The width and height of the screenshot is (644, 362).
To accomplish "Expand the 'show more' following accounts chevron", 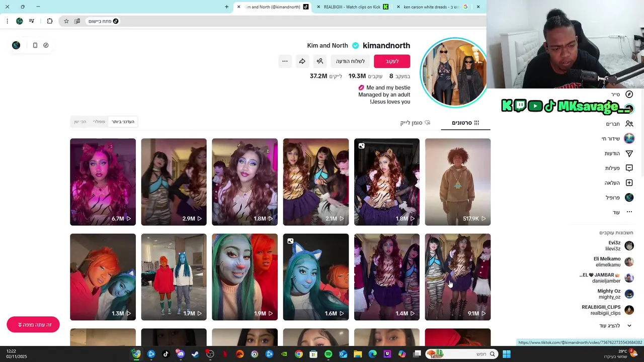I will [x=629, y=326].
